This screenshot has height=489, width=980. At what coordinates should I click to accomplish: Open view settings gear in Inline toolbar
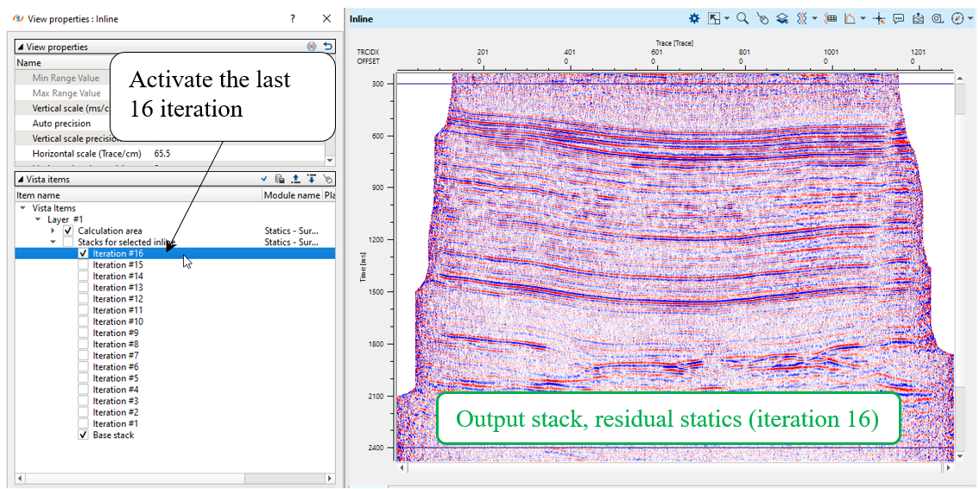click(694, 18)
